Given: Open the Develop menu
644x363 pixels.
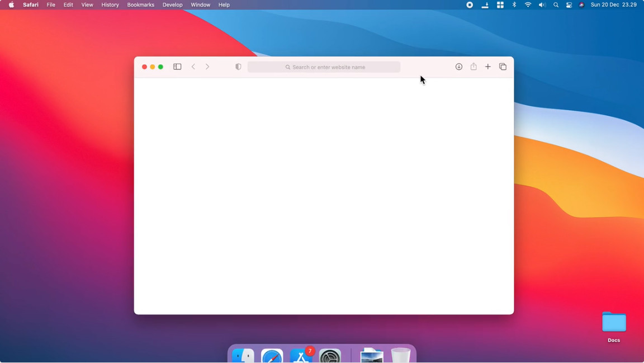Looking at the screenshot, I should pyautogui.click(x=173, y=5).
